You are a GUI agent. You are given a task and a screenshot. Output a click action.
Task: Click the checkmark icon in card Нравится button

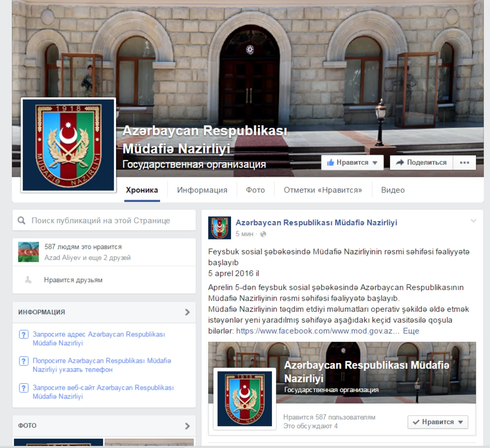[416, 422]
